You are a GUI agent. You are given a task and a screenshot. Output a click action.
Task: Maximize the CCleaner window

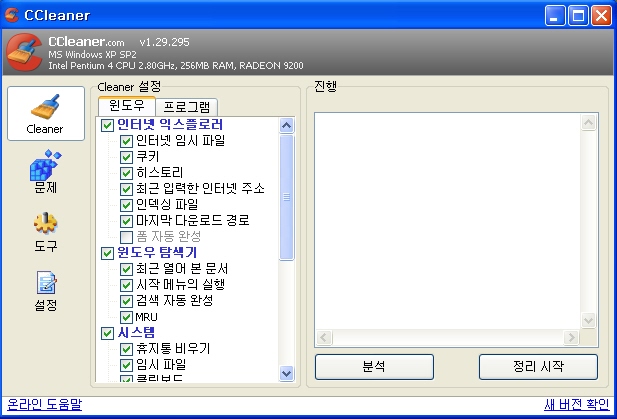click(578, 16)
